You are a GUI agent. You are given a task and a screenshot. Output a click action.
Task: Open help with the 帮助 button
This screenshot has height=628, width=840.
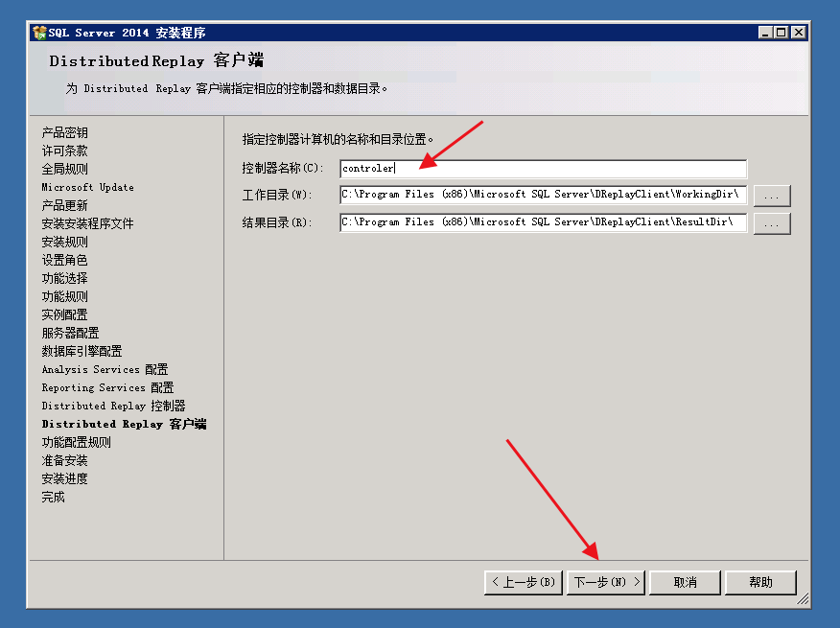(x=760, y=582)
